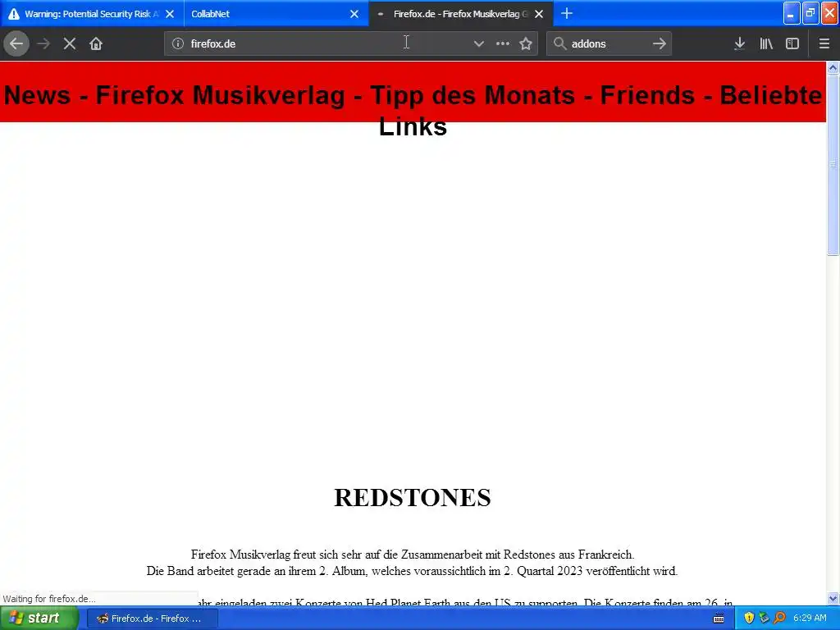Close the Potential Security Risk tab
Viewport: 840px width, 630px height.
point(170,14)
